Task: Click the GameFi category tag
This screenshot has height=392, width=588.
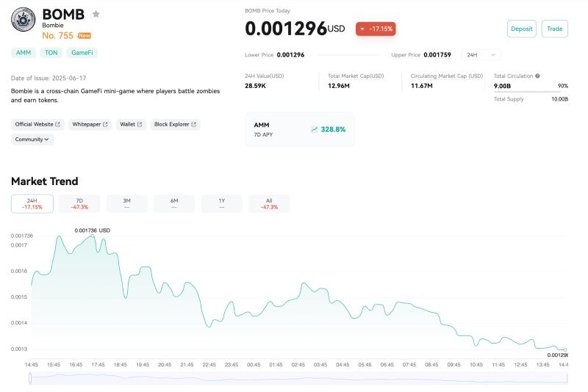Action: pyautogui.click(x=82, y=53)
